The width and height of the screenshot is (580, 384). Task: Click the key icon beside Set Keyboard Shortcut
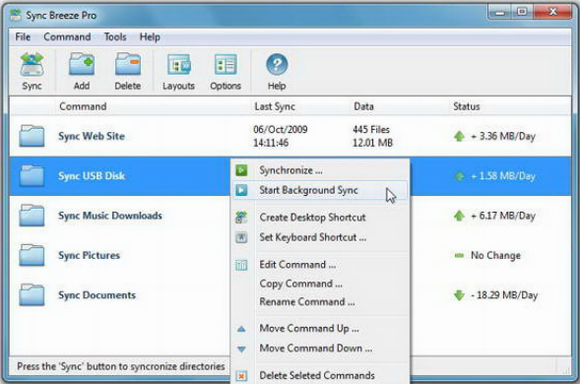click(x=242, y=237)
